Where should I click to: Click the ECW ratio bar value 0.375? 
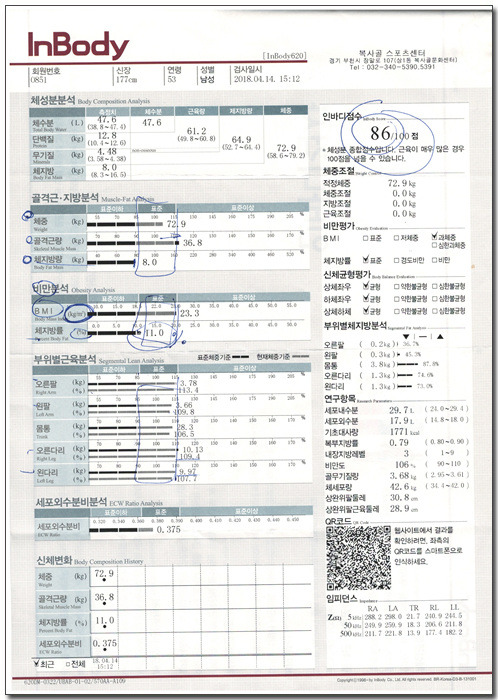(169, 529)
